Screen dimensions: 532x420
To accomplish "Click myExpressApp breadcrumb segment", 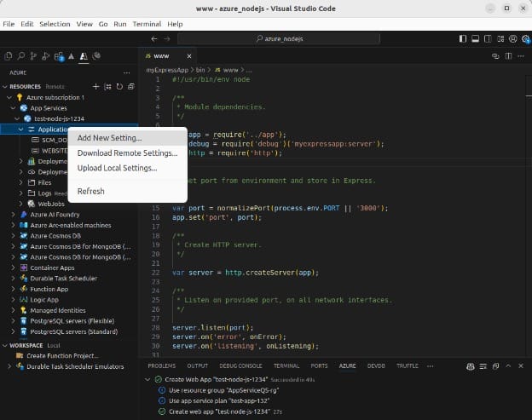I will pos(167,70).
